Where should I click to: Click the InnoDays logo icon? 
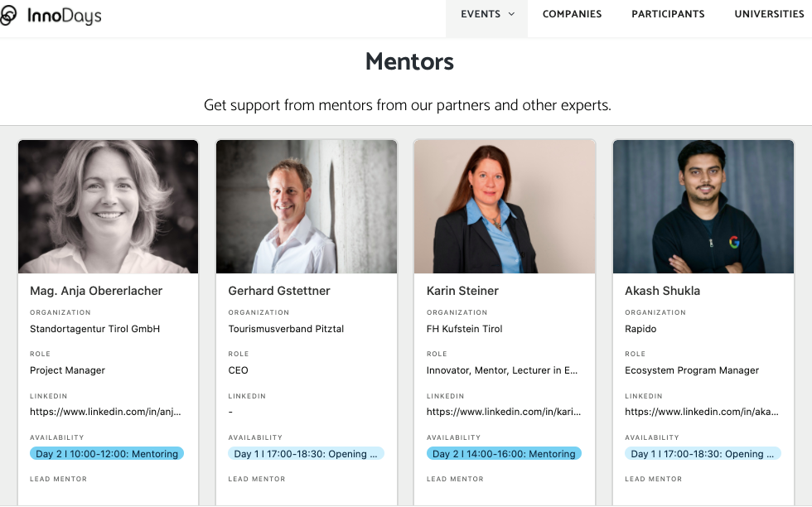7,16
